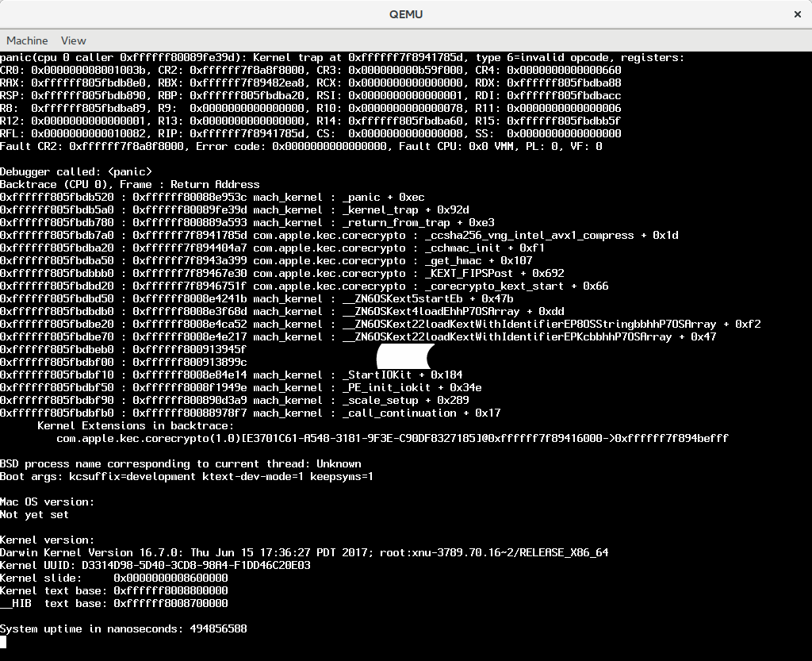Close the QEMU window

796,14
